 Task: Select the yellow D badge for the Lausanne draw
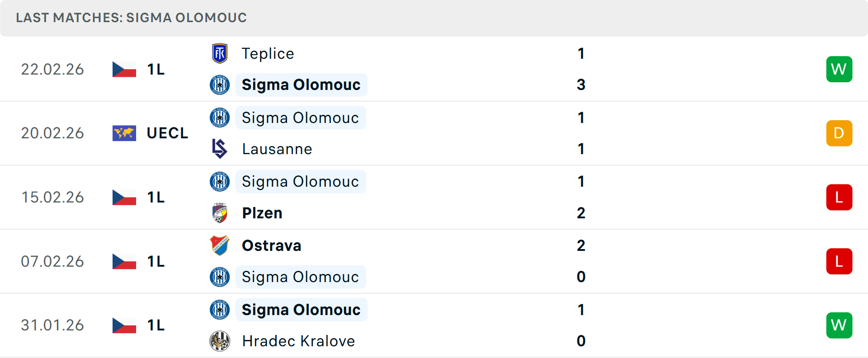[x=839, y=133]
